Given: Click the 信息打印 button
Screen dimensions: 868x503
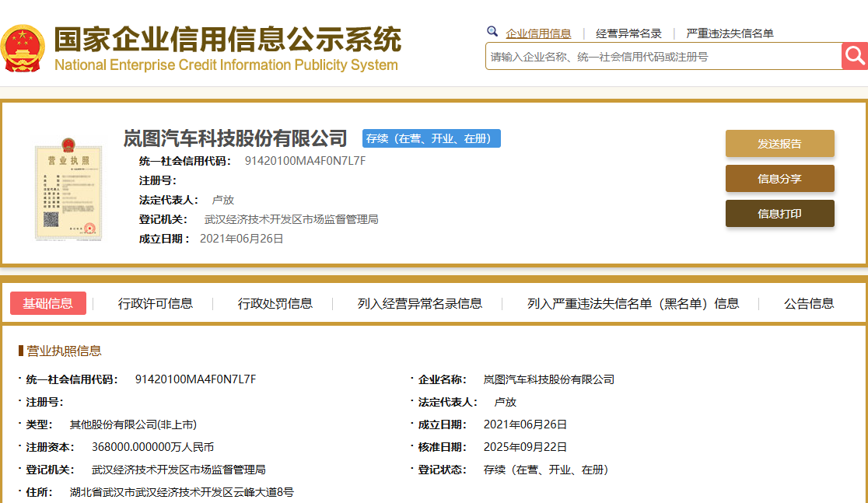Looking at the screenshot, I should tap(779, 212).
